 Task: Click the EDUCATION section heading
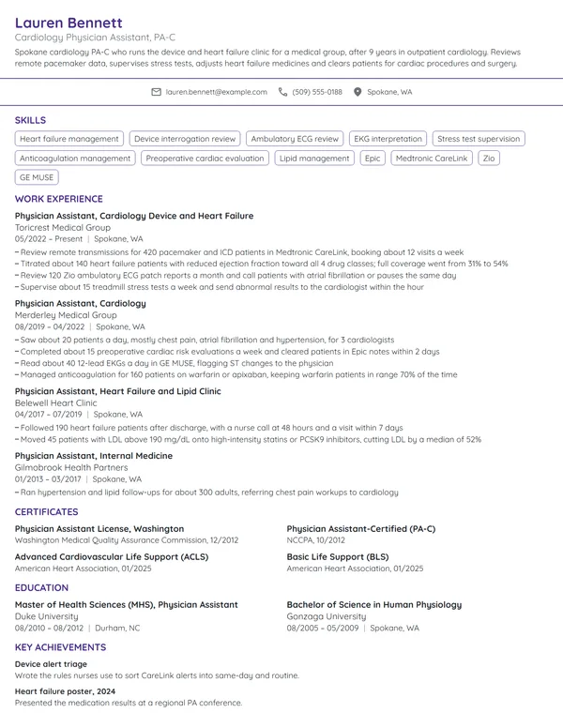[x=41, y=588]
